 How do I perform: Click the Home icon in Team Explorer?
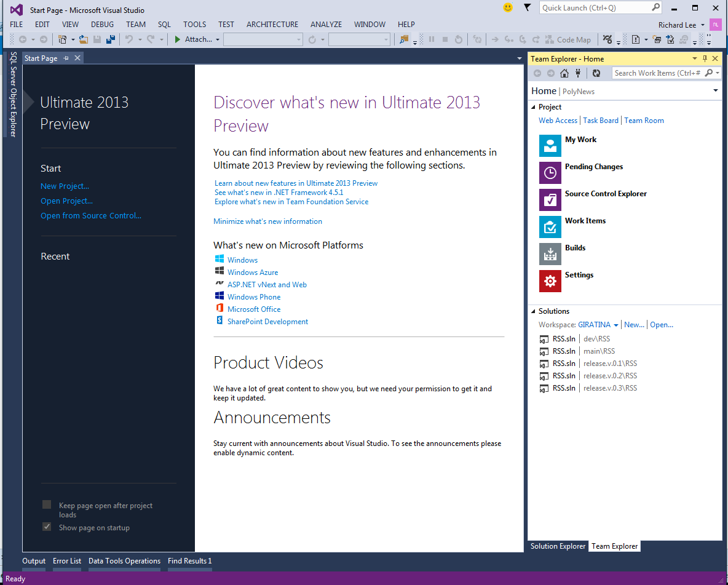[x=564, y=73]
